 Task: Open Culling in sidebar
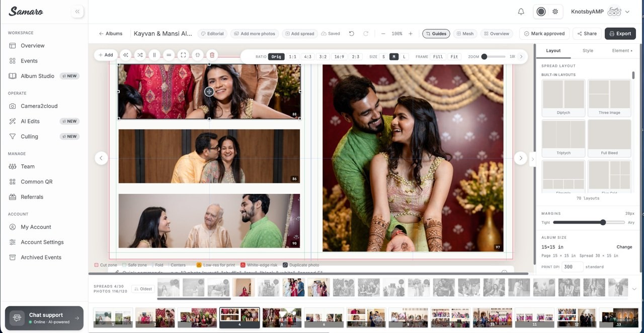pyautogui.click(x=44, y=137)
